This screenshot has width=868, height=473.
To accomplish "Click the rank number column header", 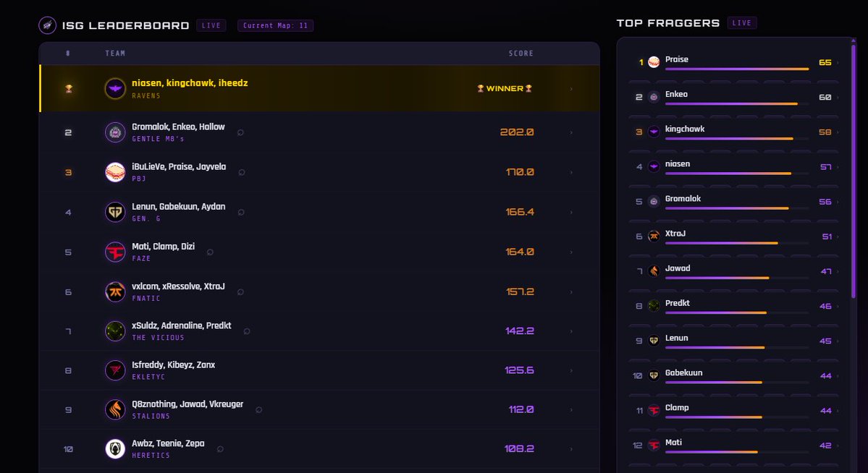I will point(68,53).
